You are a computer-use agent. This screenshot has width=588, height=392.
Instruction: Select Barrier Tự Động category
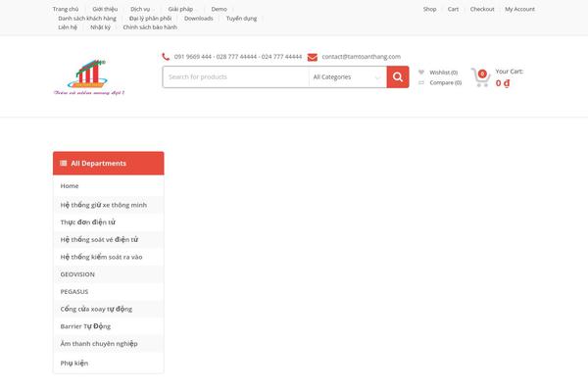click(109, 326)
